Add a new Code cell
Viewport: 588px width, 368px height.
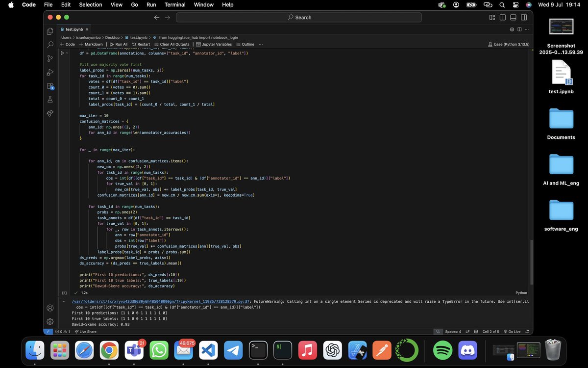[x=68, y=44]
